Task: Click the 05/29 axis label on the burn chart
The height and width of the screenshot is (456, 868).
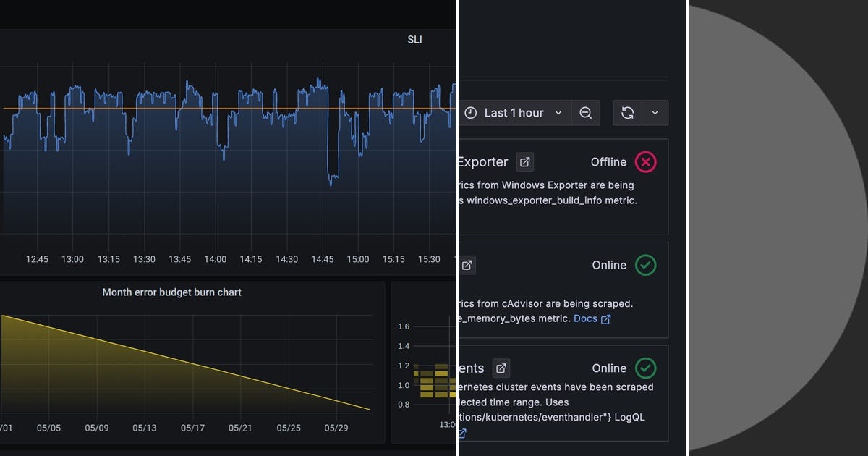Action: pyautogui.click(x=336, y=428)
